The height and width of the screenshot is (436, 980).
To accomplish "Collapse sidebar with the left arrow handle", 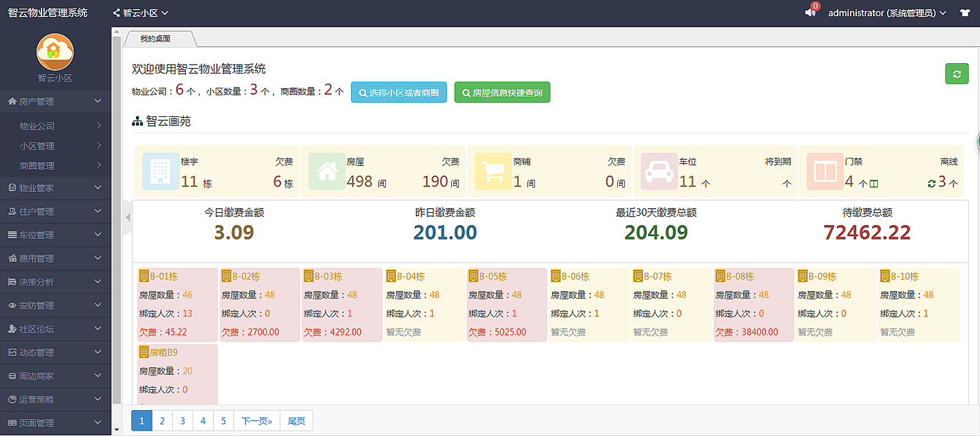I will coord(127,217).
